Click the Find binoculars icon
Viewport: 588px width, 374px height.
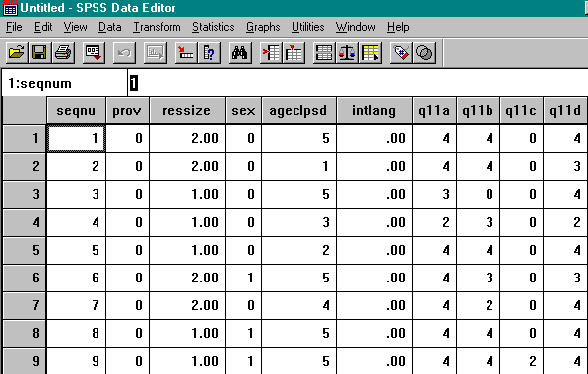[240, 53]
